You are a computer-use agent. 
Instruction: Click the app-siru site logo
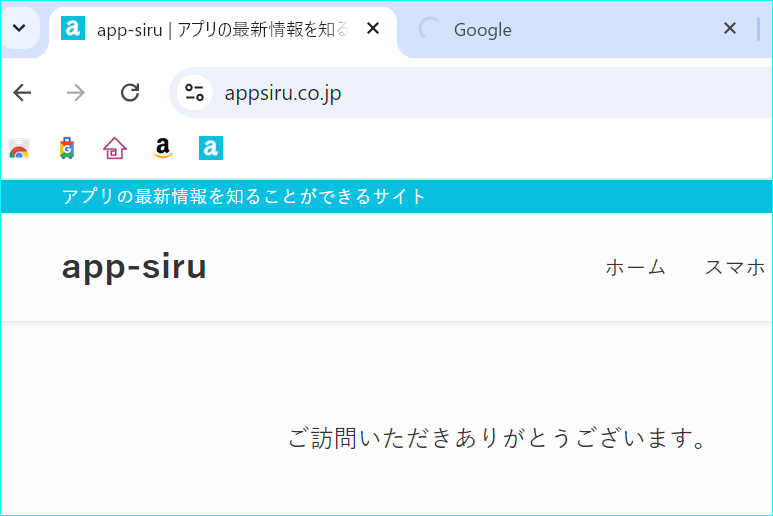(x=134, y=267)
